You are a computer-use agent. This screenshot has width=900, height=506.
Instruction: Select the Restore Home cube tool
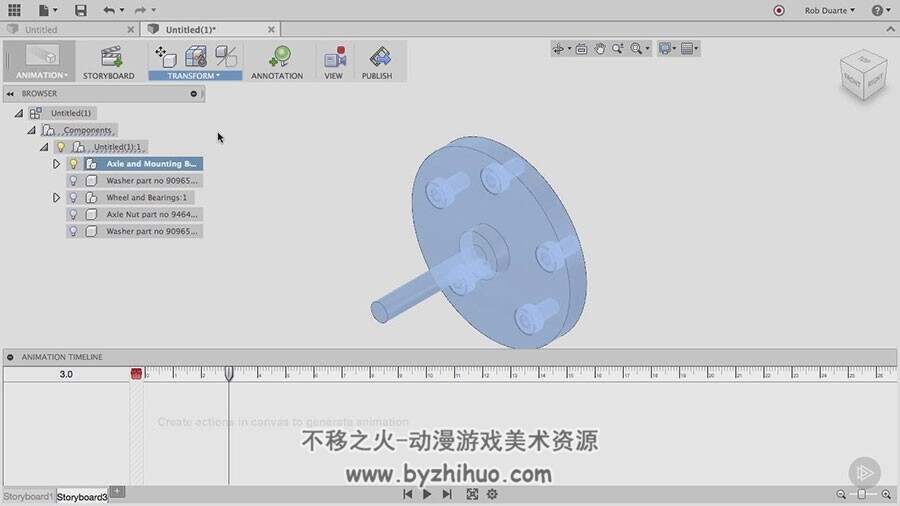tap(196, 56)
